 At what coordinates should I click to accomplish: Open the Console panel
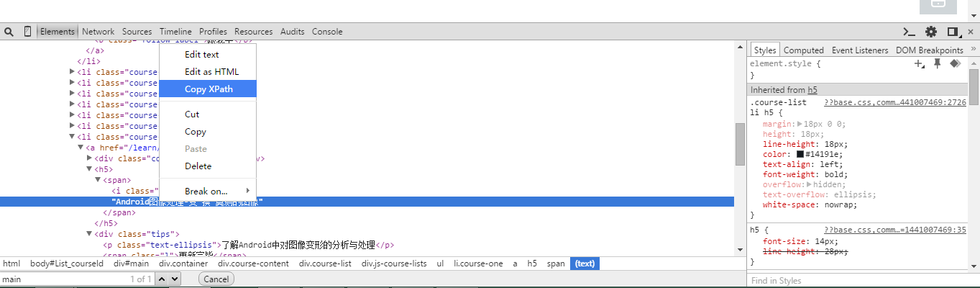(x=327, y=32)
